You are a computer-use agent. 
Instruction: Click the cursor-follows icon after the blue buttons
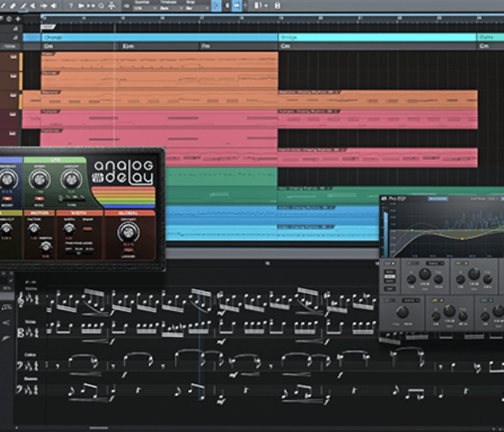pos(245,5)
